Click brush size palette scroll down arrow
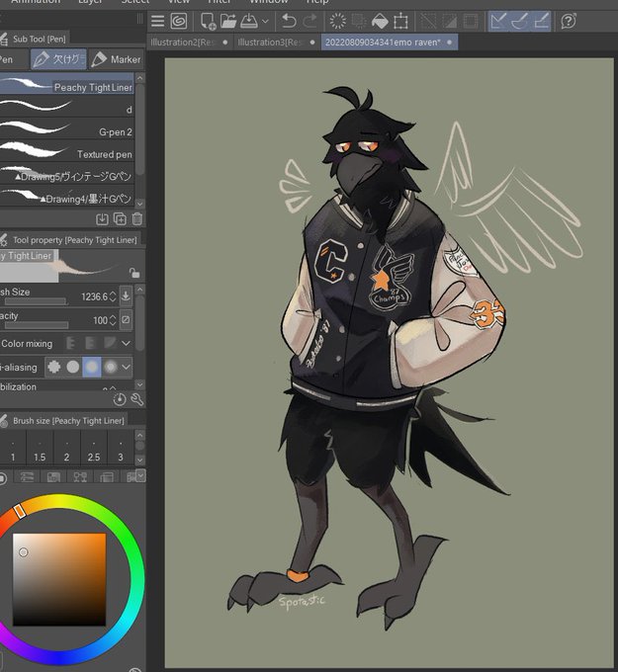618x672 pixels. click(139, 461)
